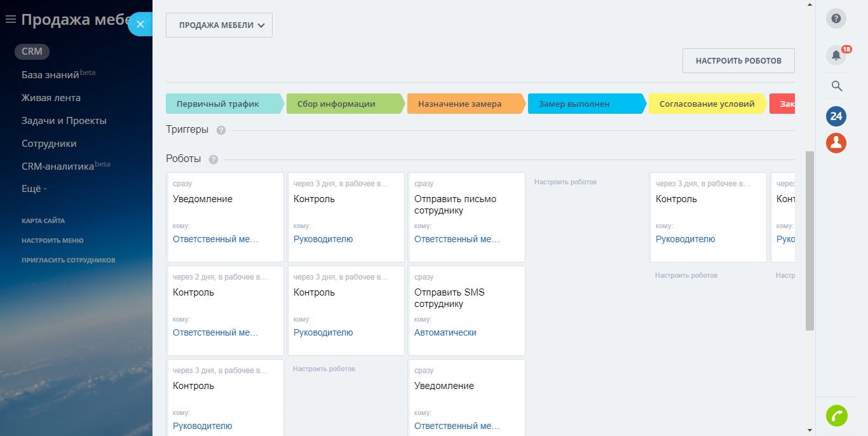Open notifications bell with 18 badge
The height and width of the screenshot is (436, 868).
[x=836, y=55]
